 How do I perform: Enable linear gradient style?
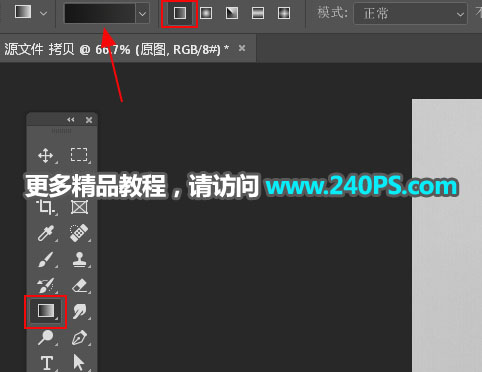point(180,13)
